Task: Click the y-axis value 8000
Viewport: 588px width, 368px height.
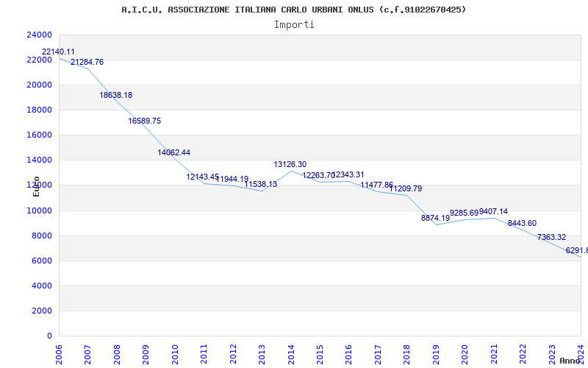Action: [x=42, y=236]
